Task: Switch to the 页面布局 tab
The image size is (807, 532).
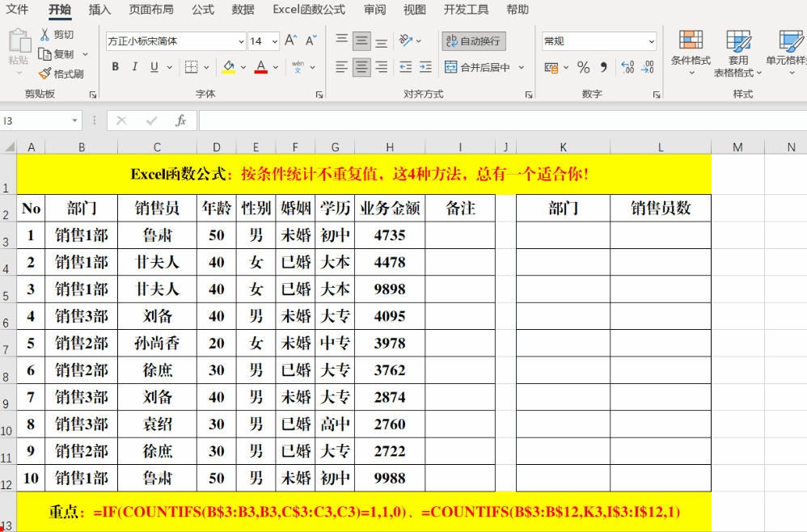Action: tap(150, 10)
